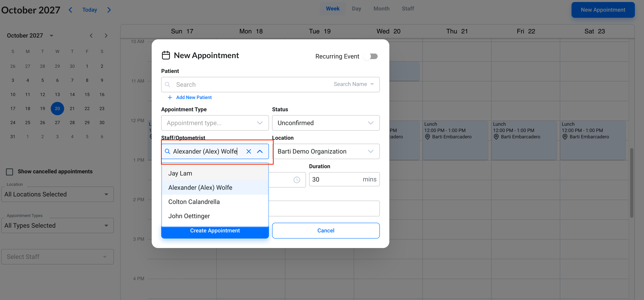Screen dimensions: 644x300
Task: Click plus icon for Add New Patient
Action: tap(170, 97)
